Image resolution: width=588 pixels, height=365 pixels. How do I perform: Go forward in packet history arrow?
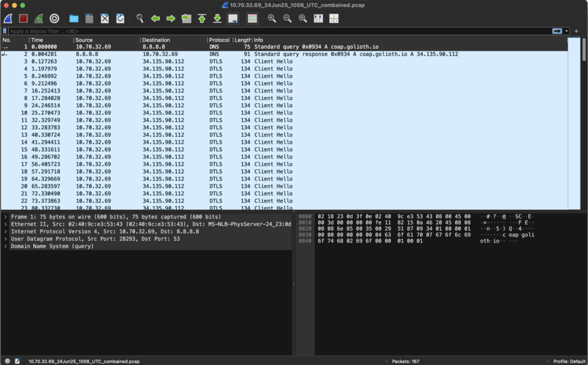(171, 18)
